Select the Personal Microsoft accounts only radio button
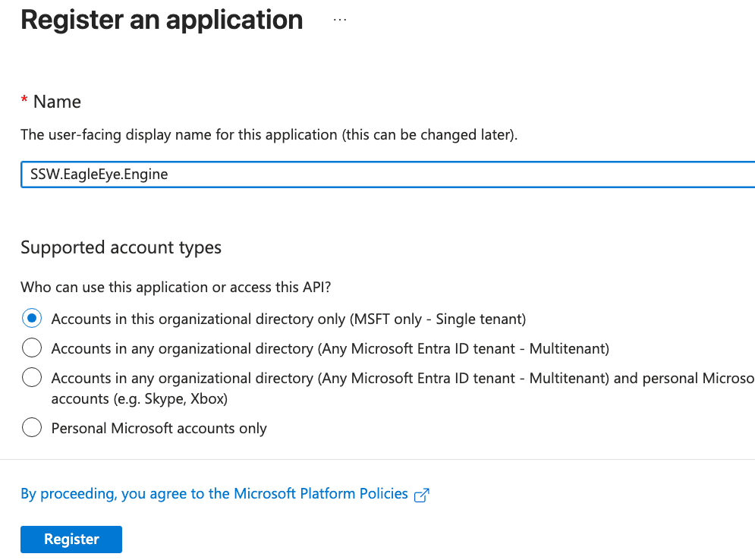This screenshot has width=755, height=560. click(x=32, y=428)
